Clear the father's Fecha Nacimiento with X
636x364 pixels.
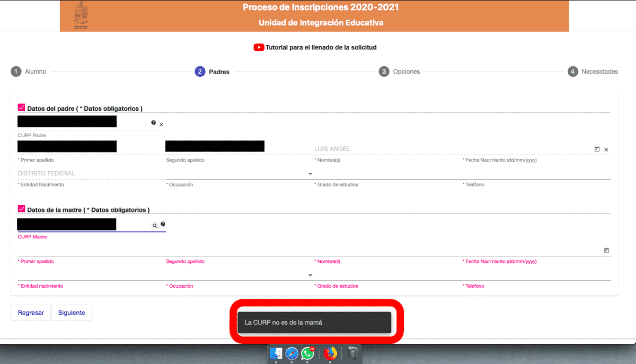click(606, 150)
